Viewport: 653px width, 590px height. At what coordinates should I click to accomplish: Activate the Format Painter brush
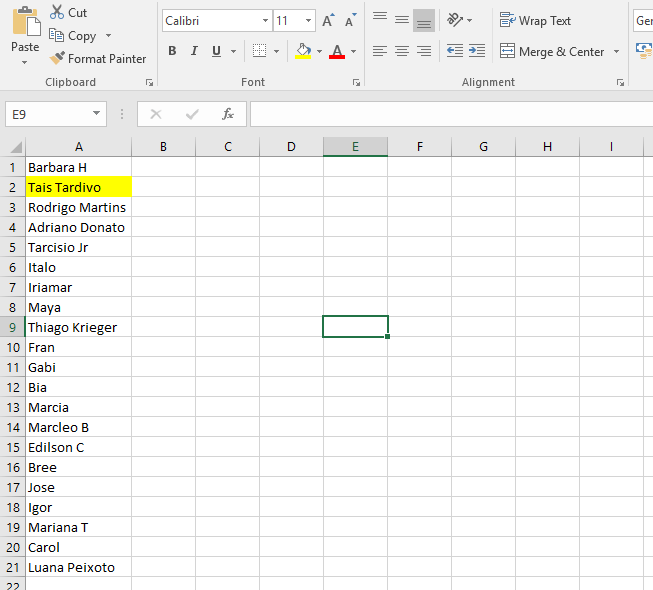point(57,59)
